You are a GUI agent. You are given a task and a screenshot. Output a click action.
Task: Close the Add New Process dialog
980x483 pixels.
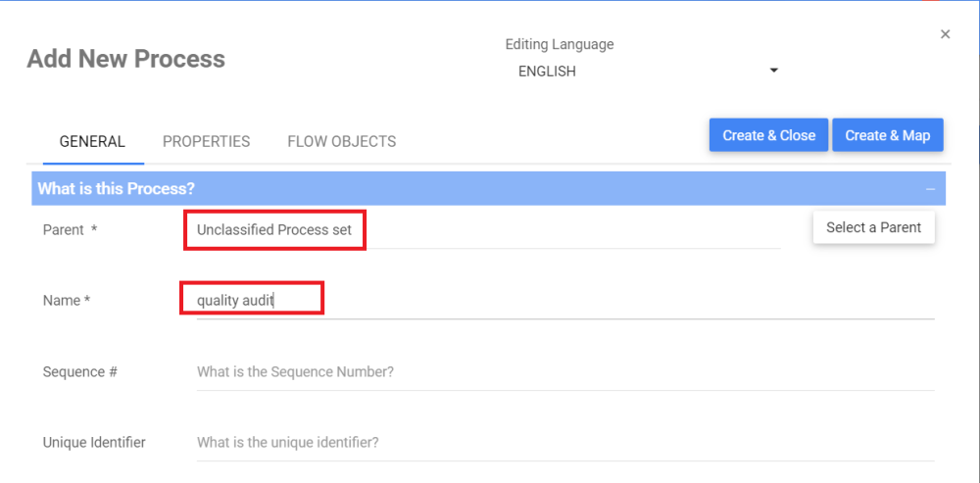click(945, 34)
